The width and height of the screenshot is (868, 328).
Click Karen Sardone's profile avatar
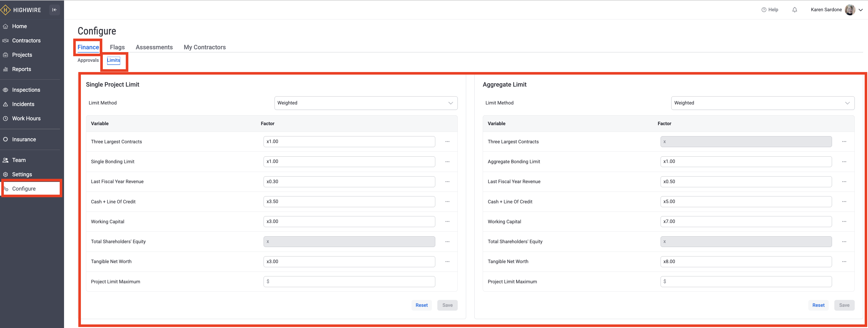pyautogui.click(x=850, y=10)
